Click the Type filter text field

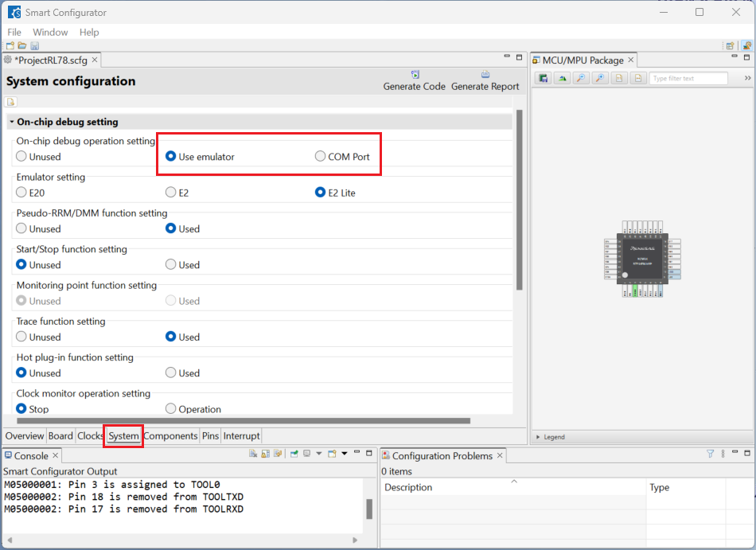688,78
